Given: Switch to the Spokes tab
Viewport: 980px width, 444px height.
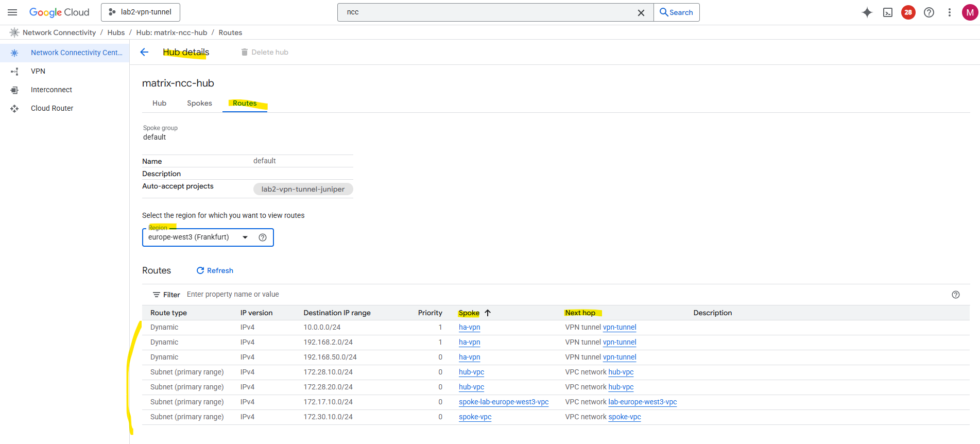Looking at the screenshot, I should [x=199, y=104].
